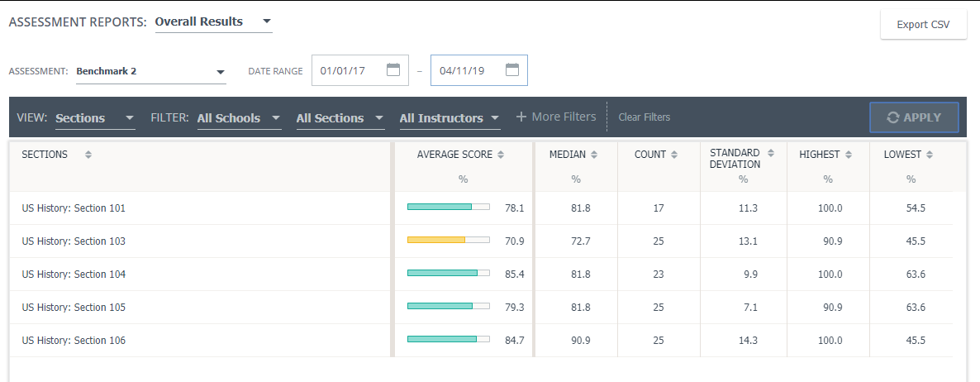980x382 pixels.
Task: Open the All Schools filter
Action: pos(275,118)
